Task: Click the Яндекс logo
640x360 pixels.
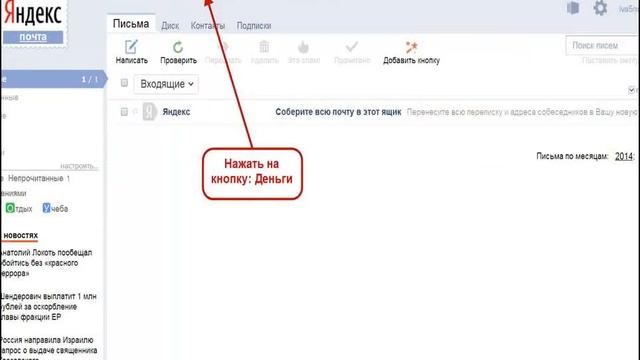Action: tap(33, 13)
